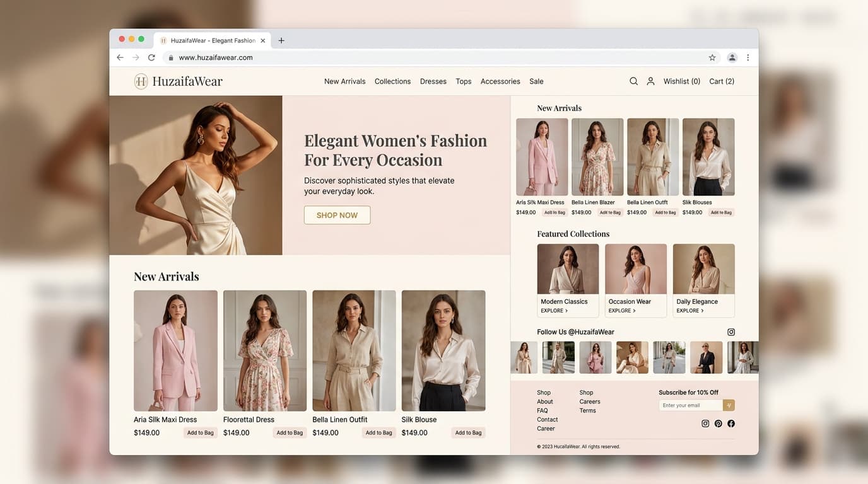868x484 pixels.
Task: Open the Collections menu item
Action: (392, 81)
